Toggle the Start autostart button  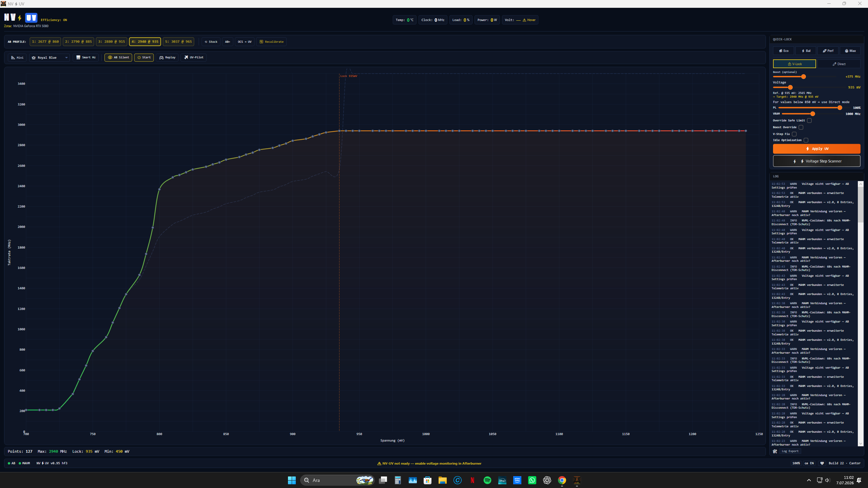144,57
